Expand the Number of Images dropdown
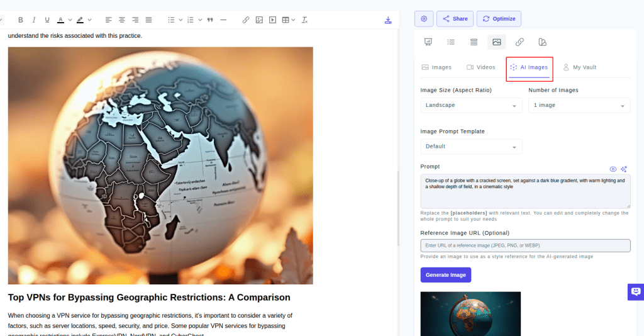Viewport: 644px width, 336px height. [579, 105]
